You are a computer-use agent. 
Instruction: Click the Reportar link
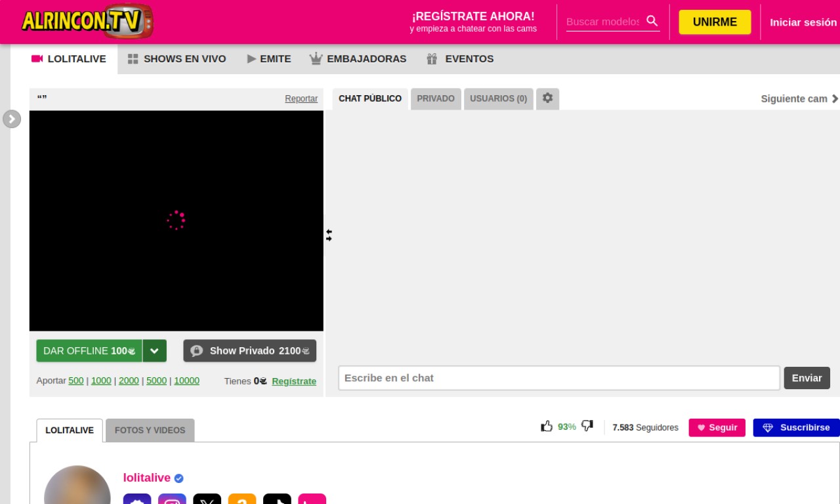pyautogui.click(x=301, y=98)
